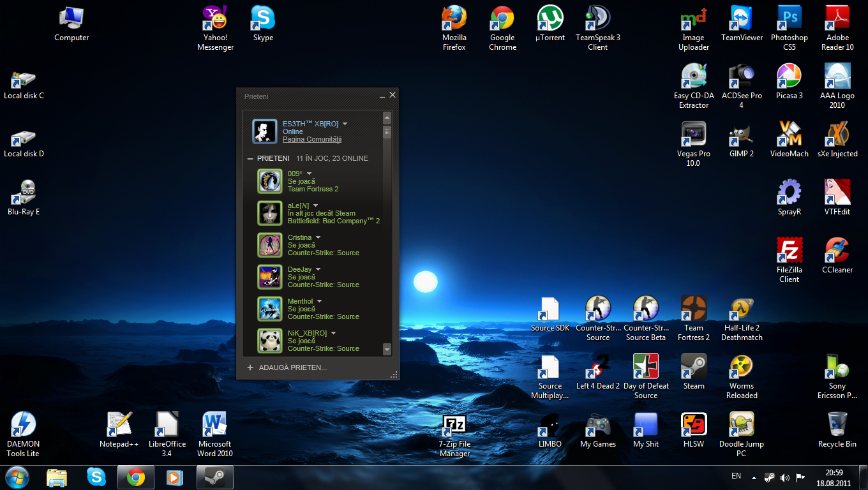Minimize the Prieteni window

(x=382, y=96)
